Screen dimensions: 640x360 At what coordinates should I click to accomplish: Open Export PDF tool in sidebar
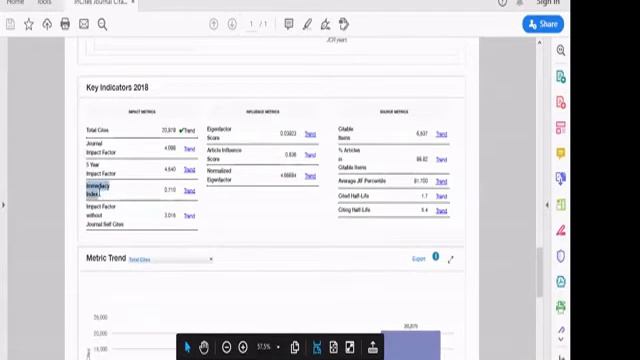pos(561,76)
